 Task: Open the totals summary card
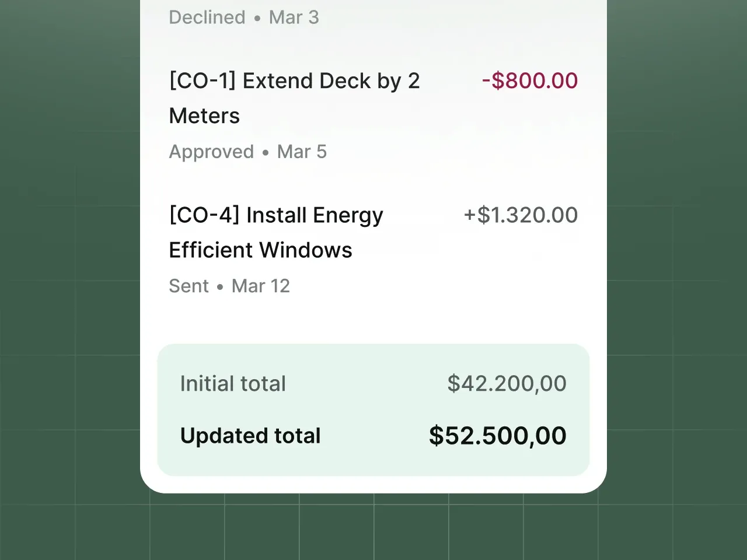click(x=373, y=409)
